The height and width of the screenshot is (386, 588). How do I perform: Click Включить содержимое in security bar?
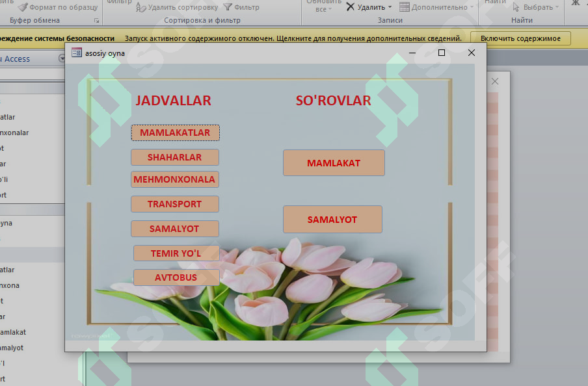(520, 38)
